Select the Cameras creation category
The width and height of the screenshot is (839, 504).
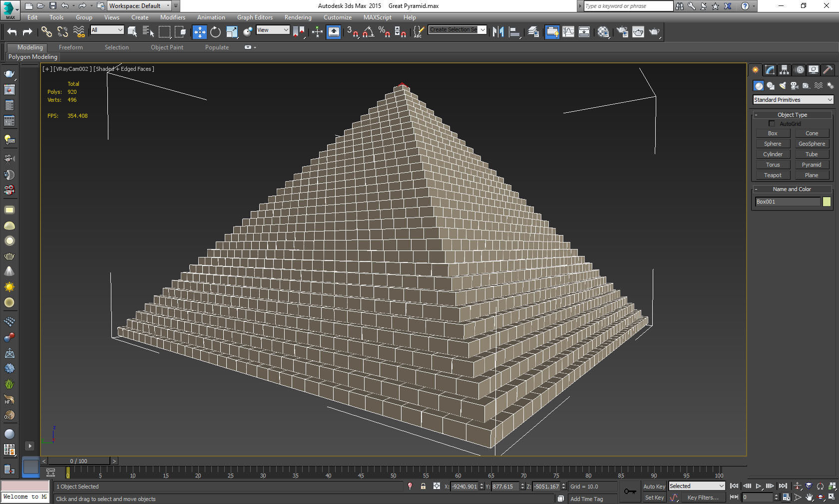click(x=795, y=86)
